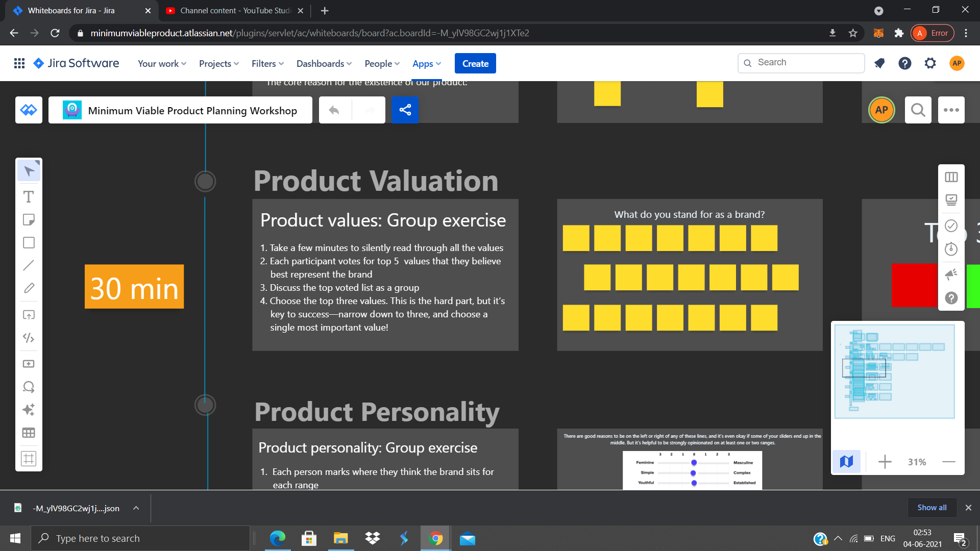Open the board search magnifier
980x551 pixels.
(x=918, y=110)
